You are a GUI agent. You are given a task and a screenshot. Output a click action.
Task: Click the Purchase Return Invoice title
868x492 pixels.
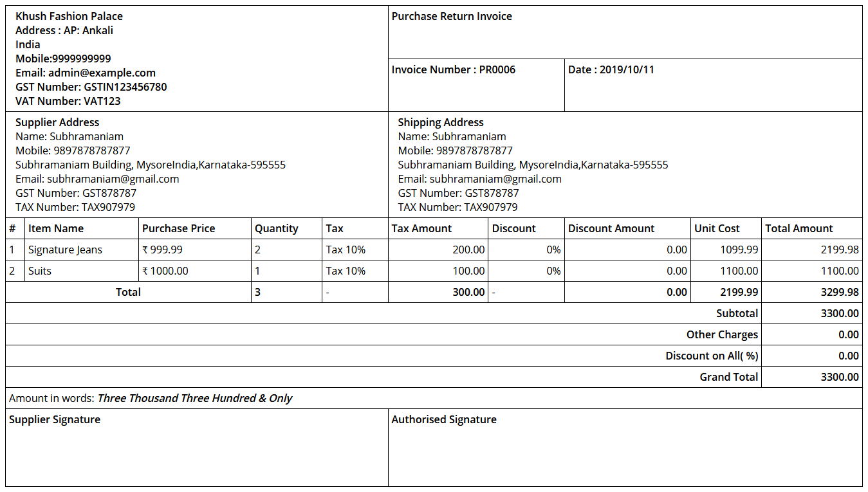pyautogui.click(x=452, y=17)
